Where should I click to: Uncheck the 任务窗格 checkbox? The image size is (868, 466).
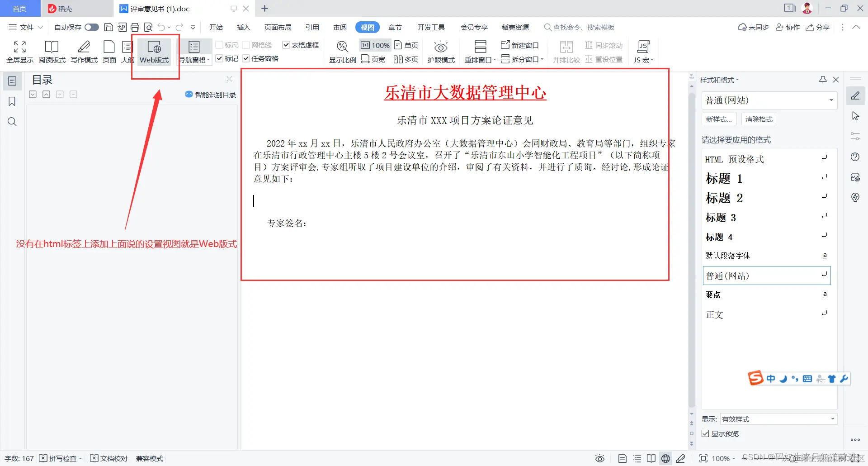coord(246,58)
